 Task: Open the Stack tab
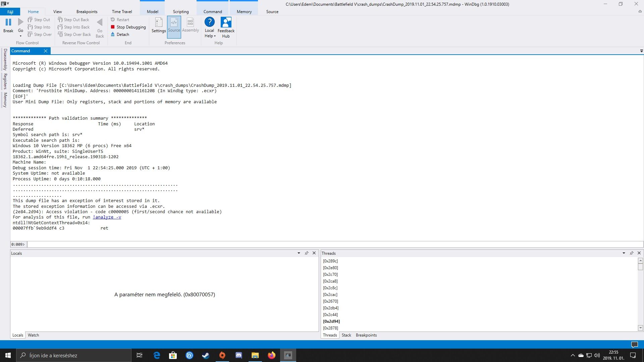[346, 335]
